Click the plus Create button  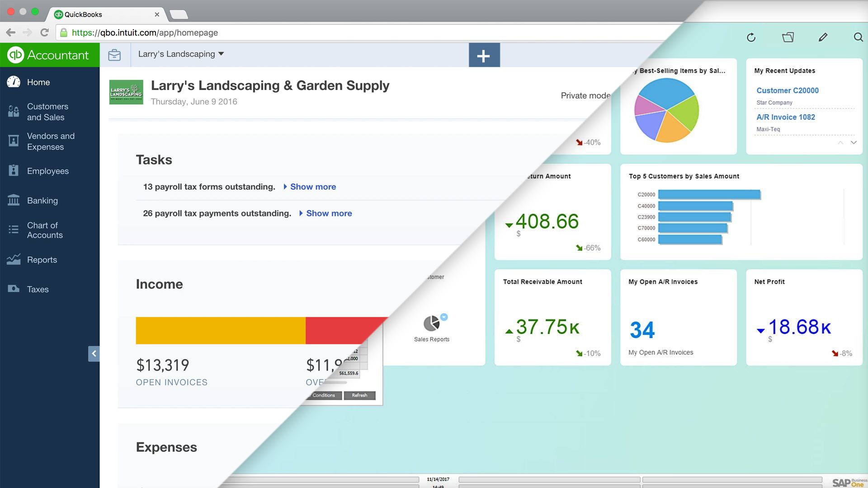(484, 55)
